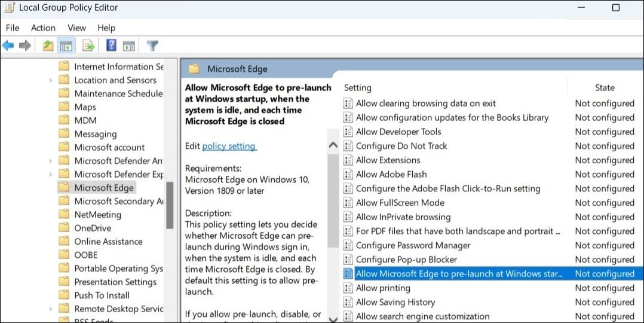
Task: Click the Export List toolbar icon
Action: tap(88, 46)
